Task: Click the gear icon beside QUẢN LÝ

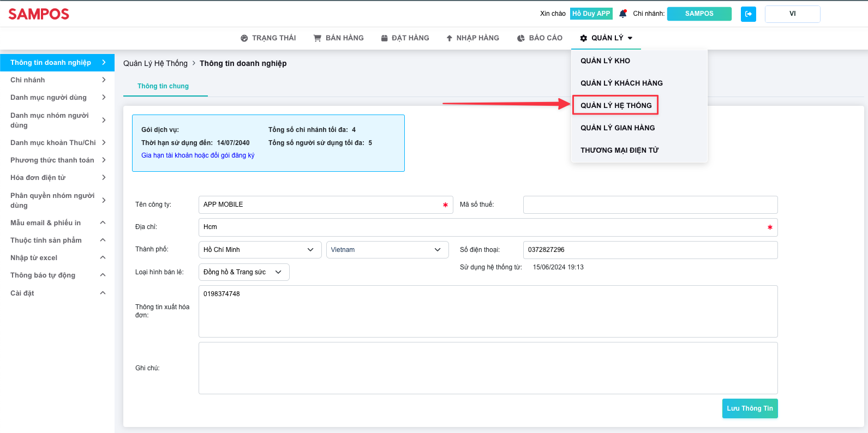Action: [x=584, y=38]
